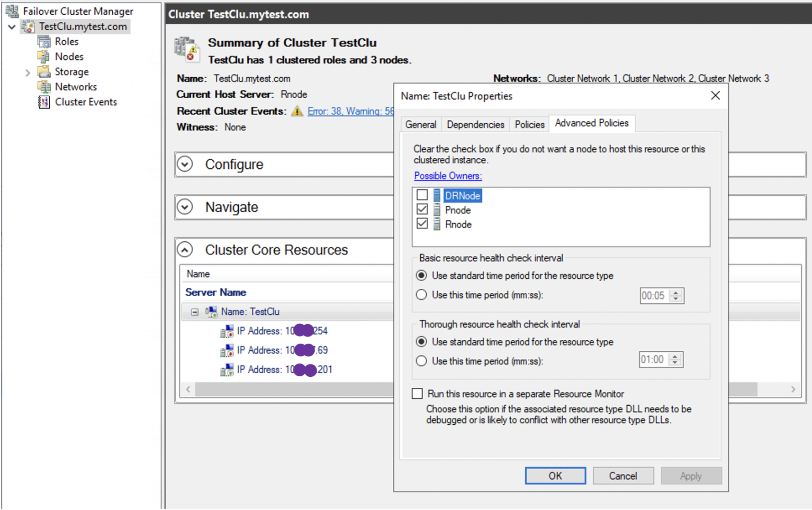Select the Roles icon in the cluster tree
This screenshot has height=510, width=812.
[45, 41]
